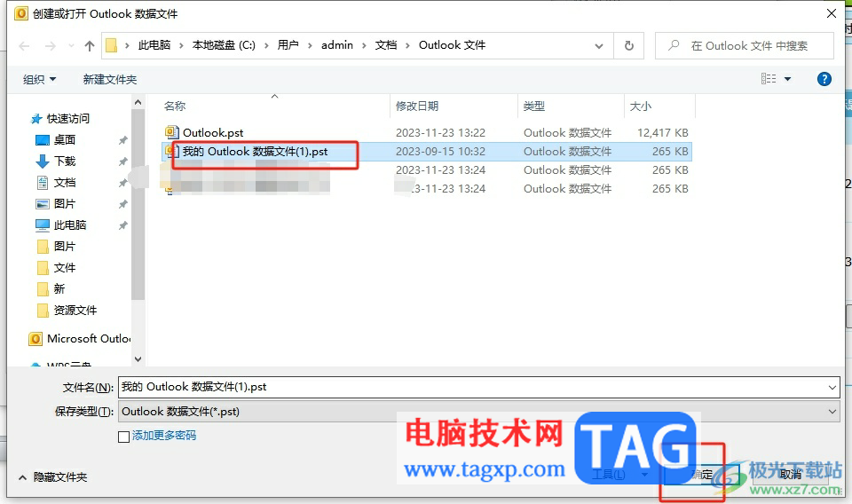This screenshot has height=504, width=852.
Task: Select 文档 in the address path
Action: 386,45
